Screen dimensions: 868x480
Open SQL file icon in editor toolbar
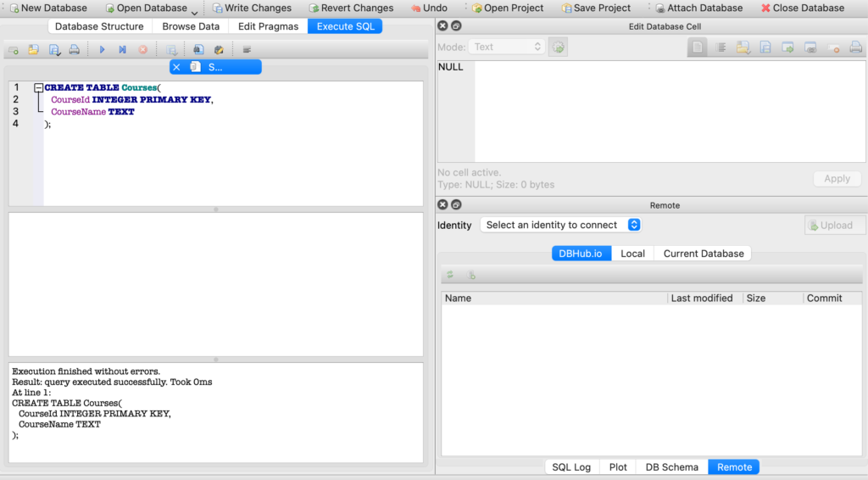33,50
